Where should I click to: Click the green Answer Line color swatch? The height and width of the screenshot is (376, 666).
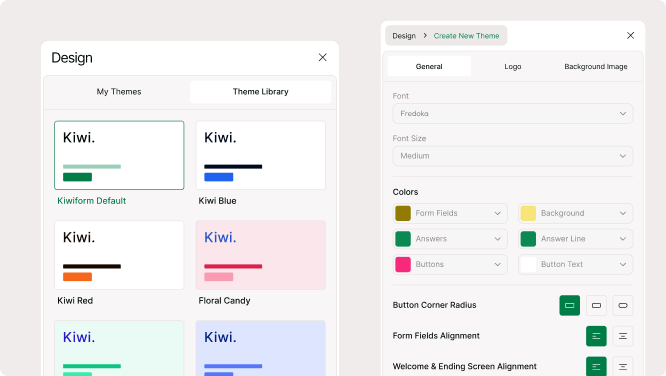[528, 239]
